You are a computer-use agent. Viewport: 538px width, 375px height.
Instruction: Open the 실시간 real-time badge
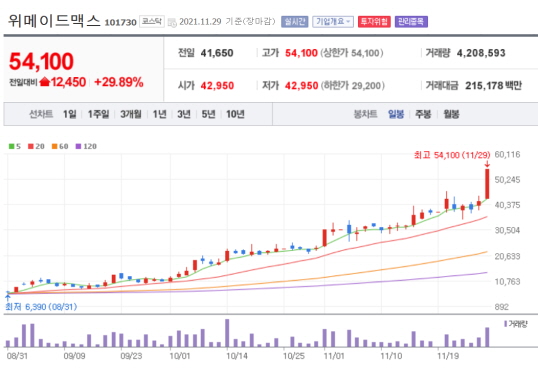tap(294, 22)
